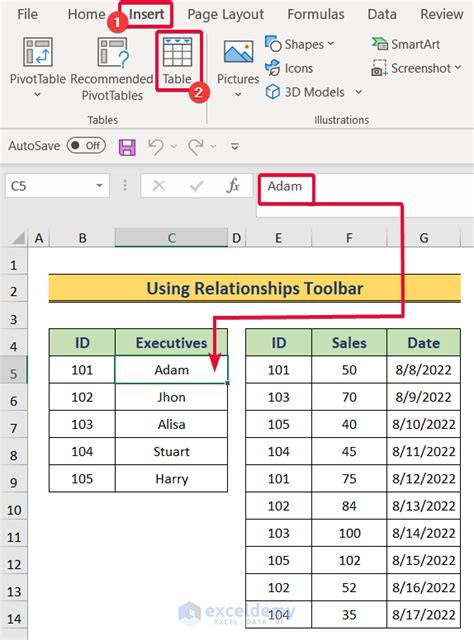Screen dimensions: 474x640
Task: Click the purple Save icon
Action: point(127,147)
